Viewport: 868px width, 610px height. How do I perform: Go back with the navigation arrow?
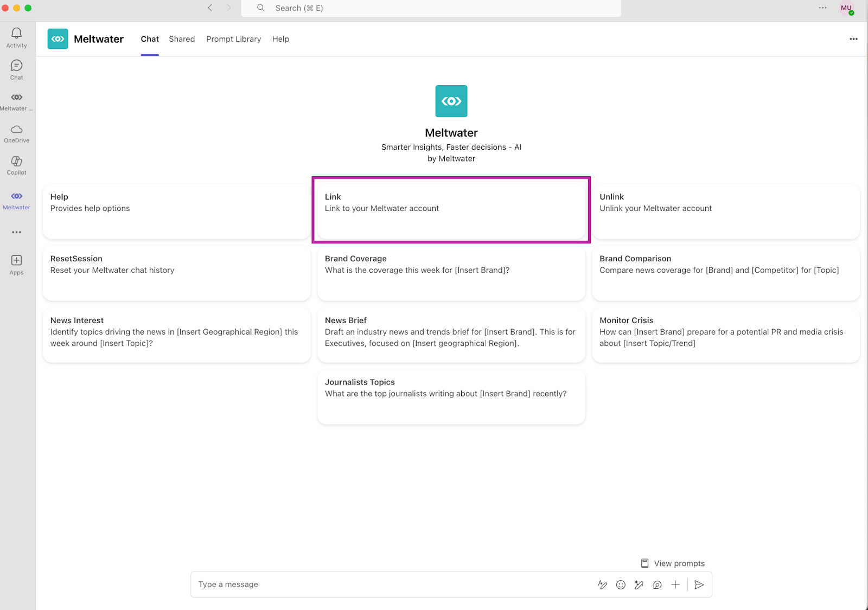210,8
